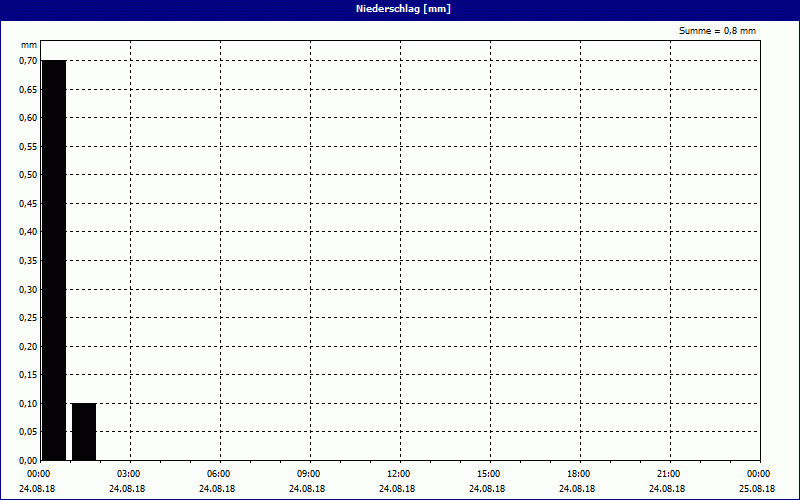The image size is (800, 500).
Task: Click the 21:00 time axis label
Action: click(669, 474)
